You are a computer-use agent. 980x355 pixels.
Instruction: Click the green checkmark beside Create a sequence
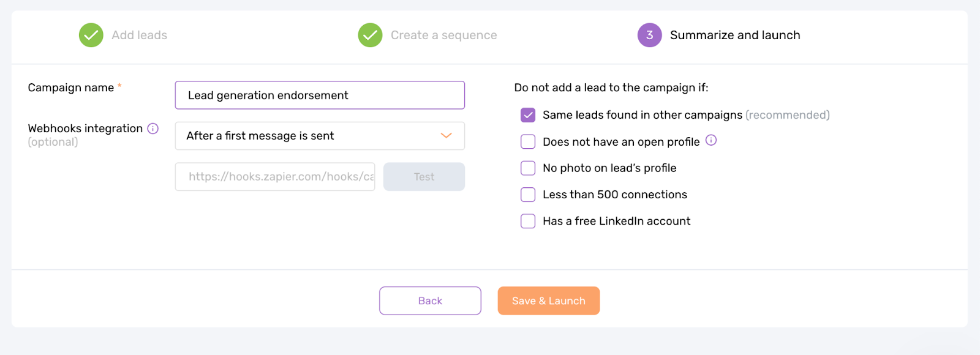(370, 35)
